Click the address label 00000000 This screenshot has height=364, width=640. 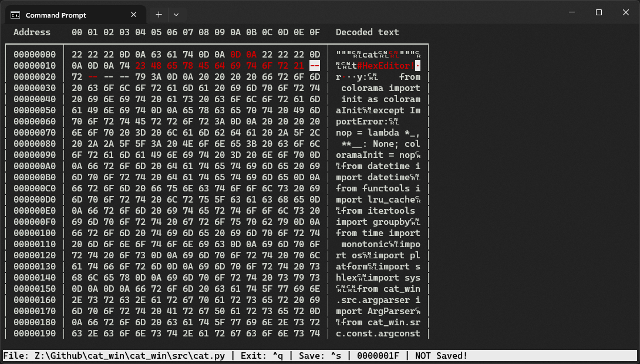pos(33,55)
